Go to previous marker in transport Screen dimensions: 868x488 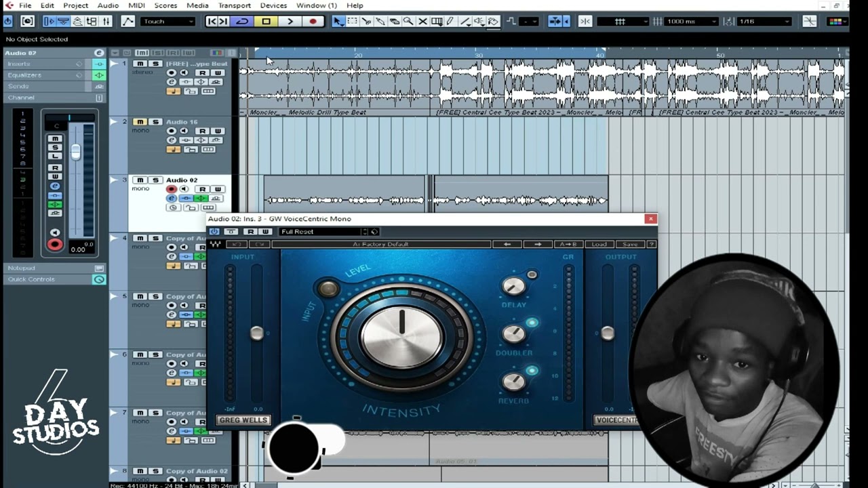[212, 22]
